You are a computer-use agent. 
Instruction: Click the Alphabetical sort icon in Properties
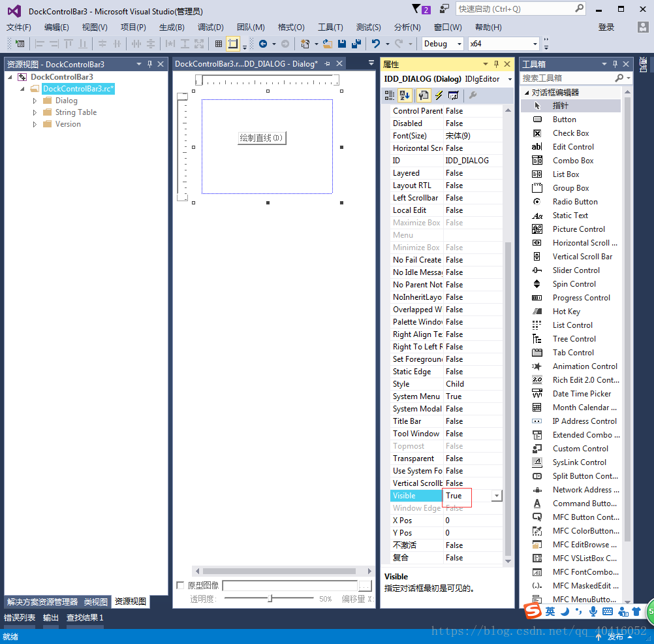pyautogui.click(x=405, y=95)
